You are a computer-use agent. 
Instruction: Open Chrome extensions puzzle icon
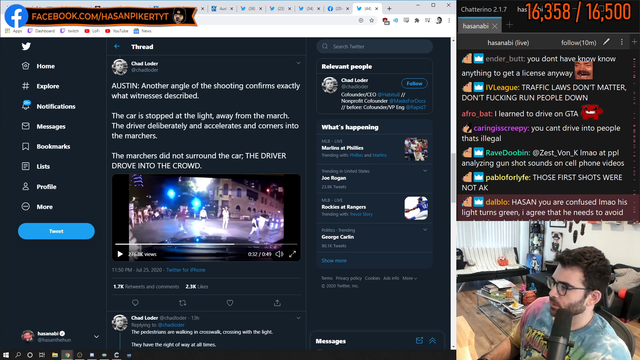click(x=417, y=20)
